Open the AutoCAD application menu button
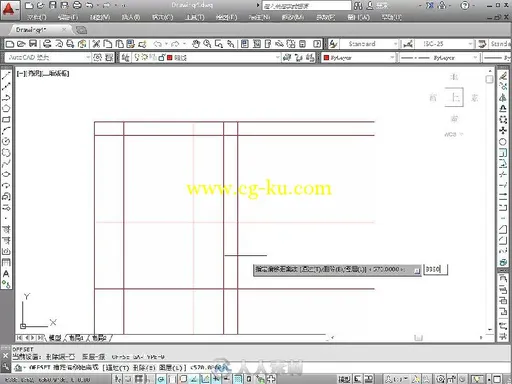This screenshot has height=384, width=512. pyautogui.click(x=9, y=10)
